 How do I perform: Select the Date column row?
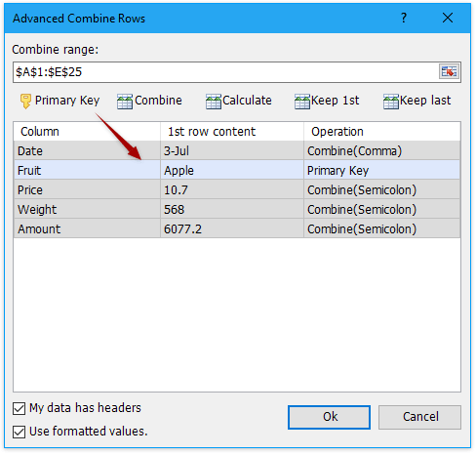click(237, 150)
